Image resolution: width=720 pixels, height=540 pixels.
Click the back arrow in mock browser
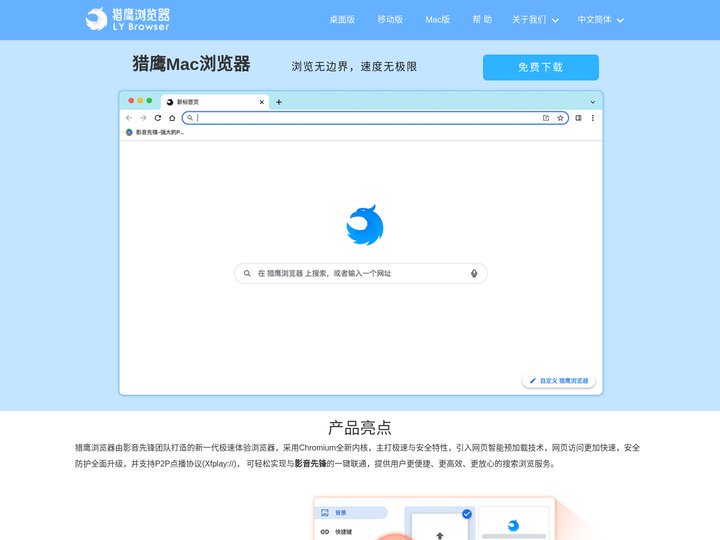[129, 118]
